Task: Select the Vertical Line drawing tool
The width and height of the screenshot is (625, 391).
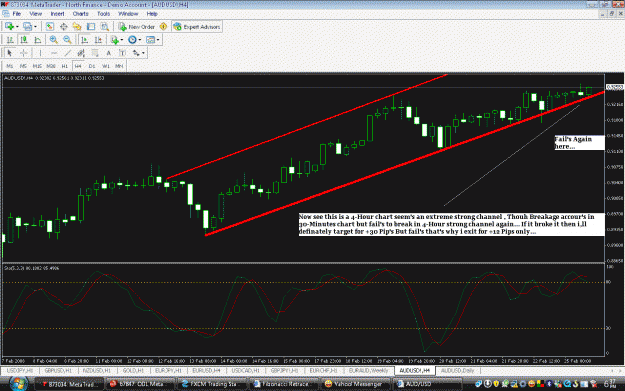Action: click(40, 53)
